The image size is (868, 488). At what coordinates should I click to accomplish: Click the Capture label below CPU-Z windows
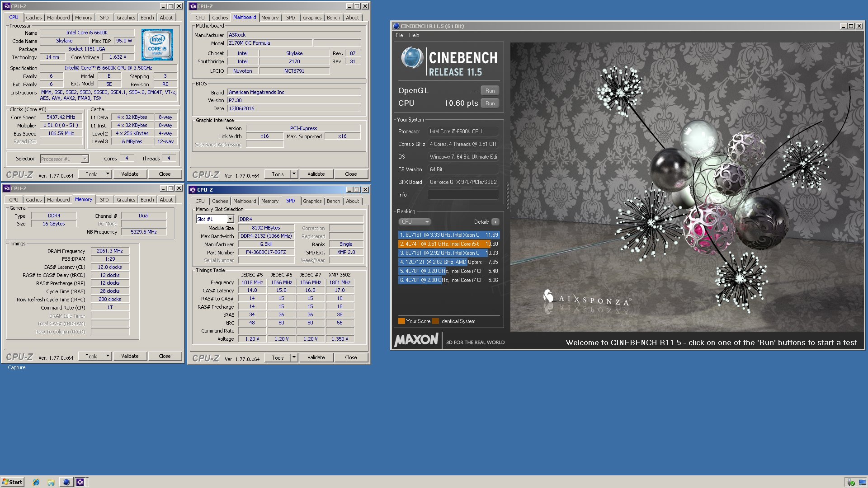(x=17, y=368)
